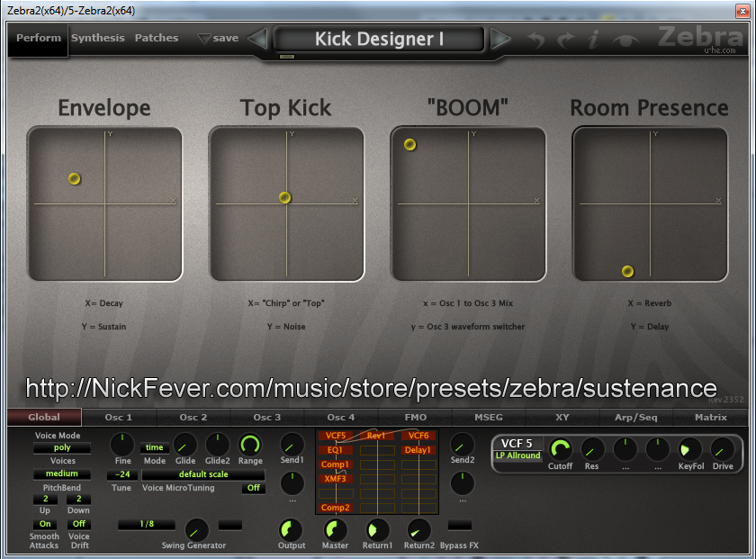Open the FMO tab
This screenshot has width=756, height=559.
coord(416,417)
